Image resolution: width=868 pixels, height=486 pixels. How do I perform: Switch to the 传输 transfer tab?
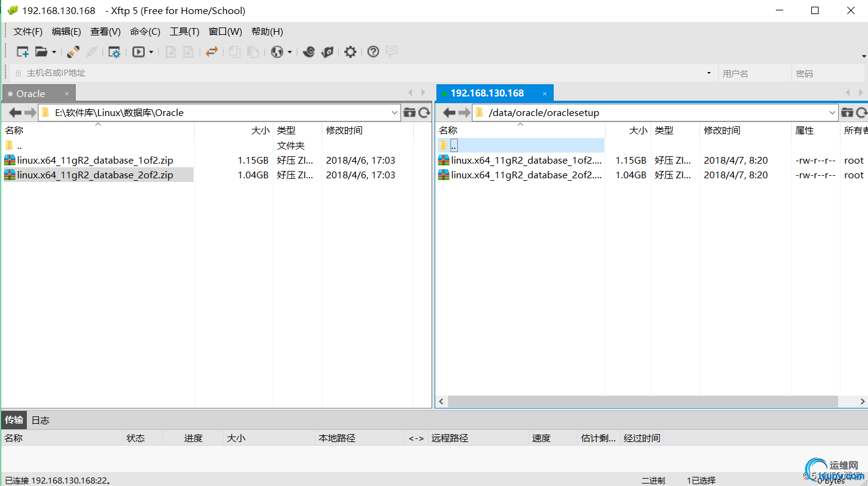tap(14, 420)
